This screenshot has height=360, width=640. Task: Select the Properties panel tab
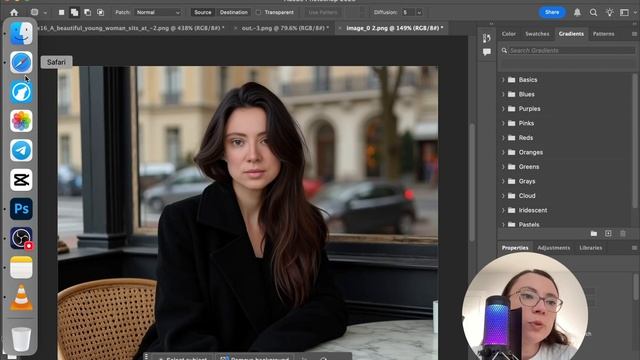click(515, 248)
